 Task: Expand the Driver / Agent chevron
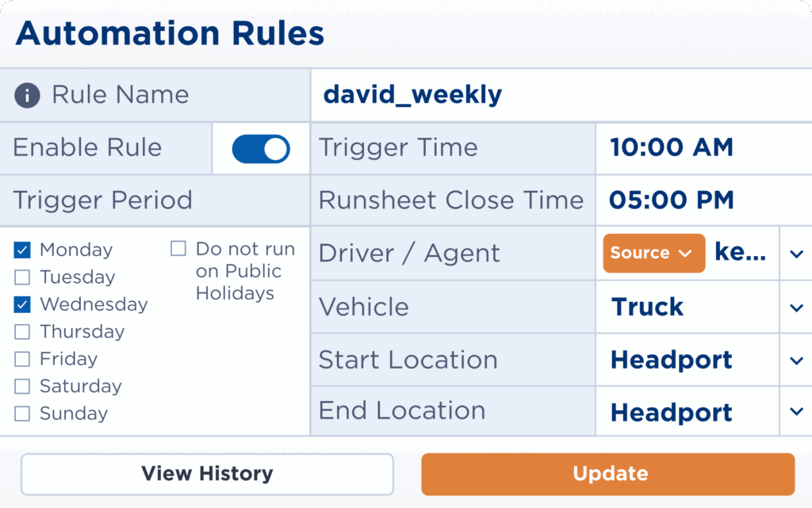796,254
